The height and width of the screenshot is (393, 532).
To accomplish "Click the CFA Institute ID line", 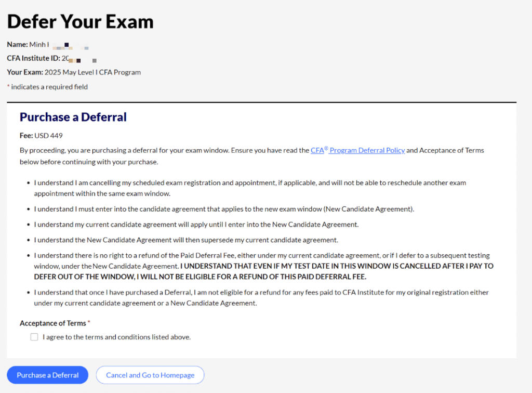I will point(51,58).
